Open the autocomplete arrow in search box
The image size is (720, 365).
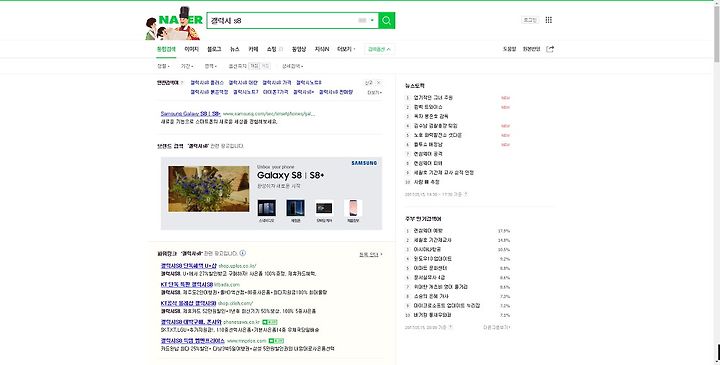click(x=372, y=20)
